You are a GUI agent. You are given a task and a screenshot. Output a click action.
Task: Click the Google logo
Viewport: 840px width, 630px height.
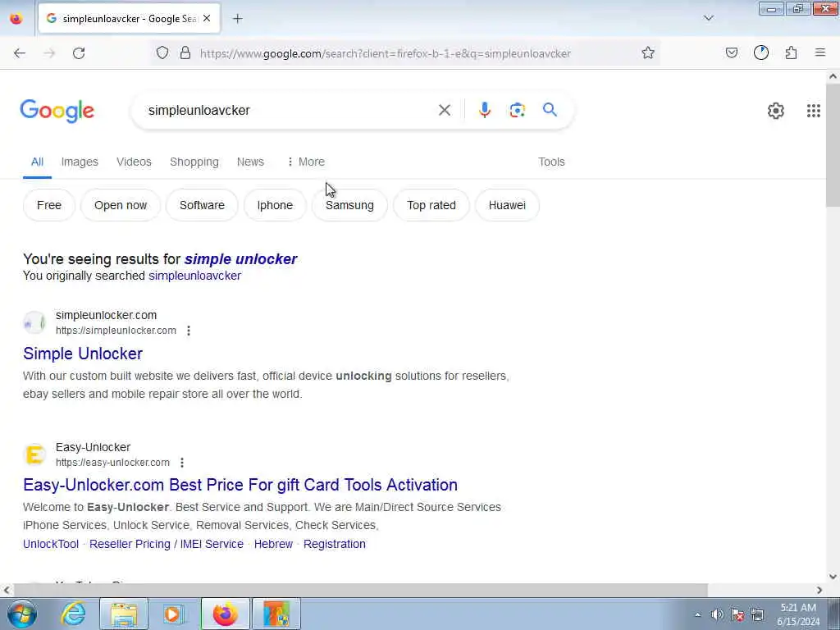tap(57, 111)
